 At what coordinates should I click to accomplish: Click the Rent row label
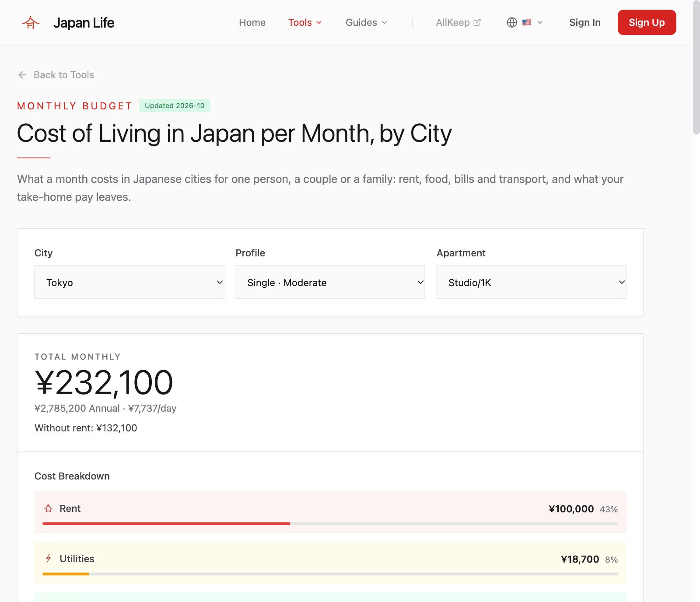click(x=70, y=508)
